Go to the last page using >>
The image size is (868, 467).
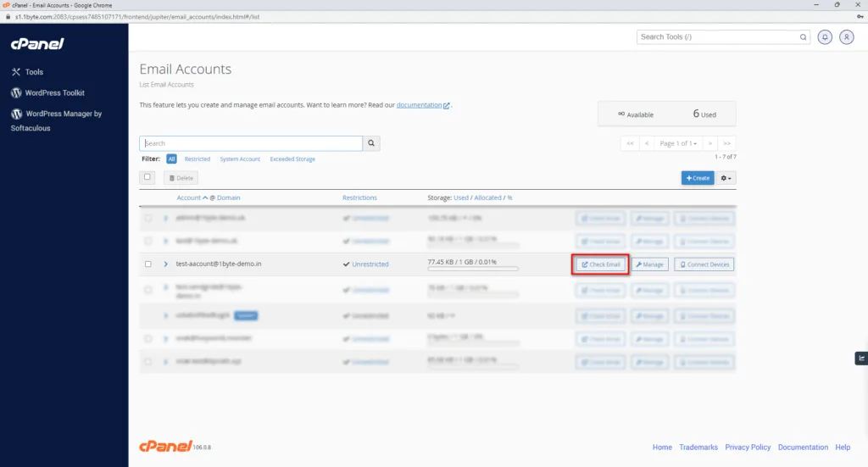pyautogui.click(x=726, y=143)
